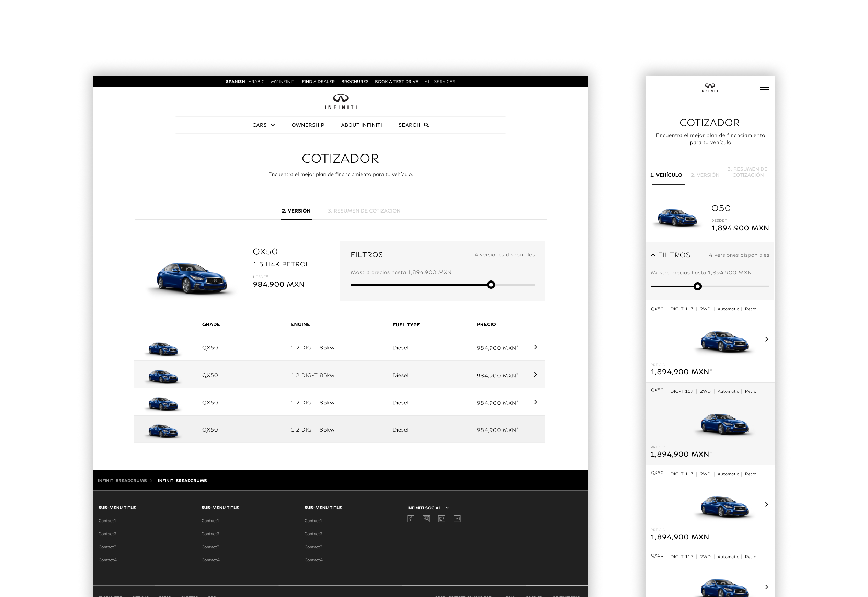868x597 pixels.
Task: Click the search magnifier icon
Action: (426, 125)
